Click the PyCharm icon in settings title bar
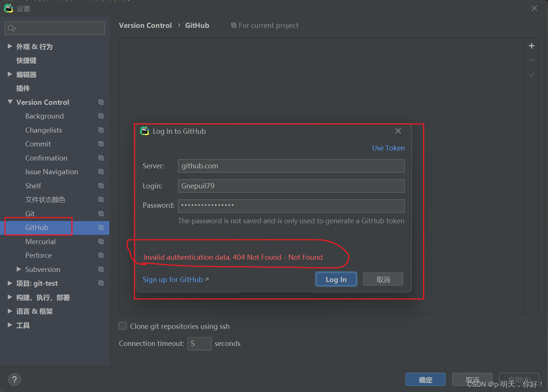This screenshot has height=392, width=548. click(x=9, y=8)
